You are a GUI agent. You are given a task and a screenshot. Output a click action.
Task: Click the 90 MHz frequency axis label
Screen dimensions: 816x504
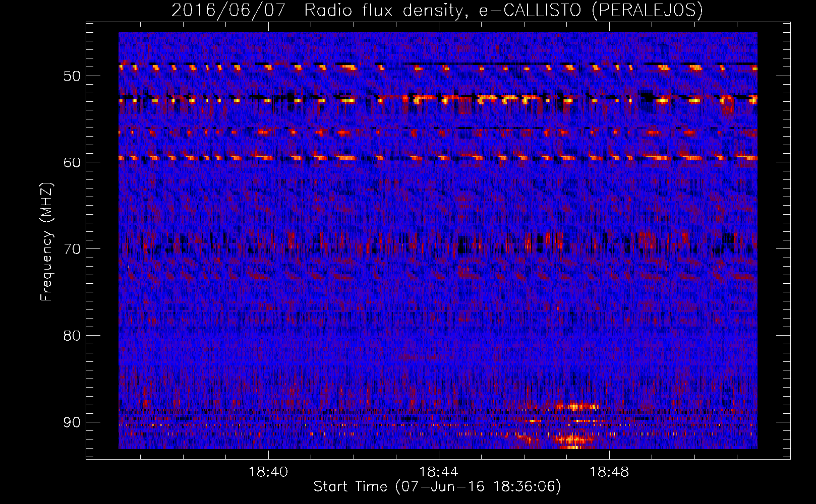(x=72, y=422)
